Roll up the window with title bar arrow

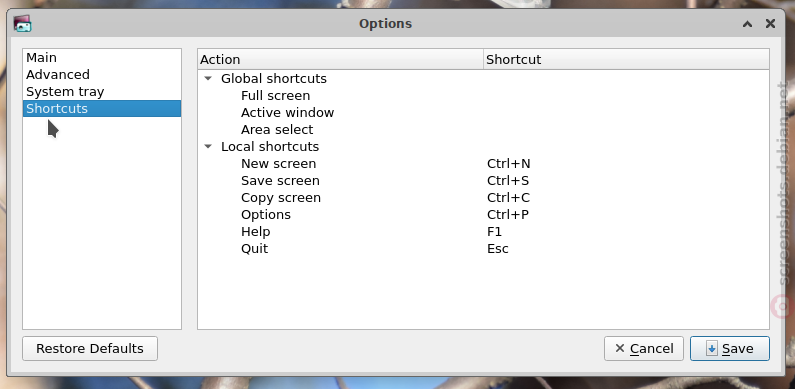pyautogui.click(x=747, y=23)
